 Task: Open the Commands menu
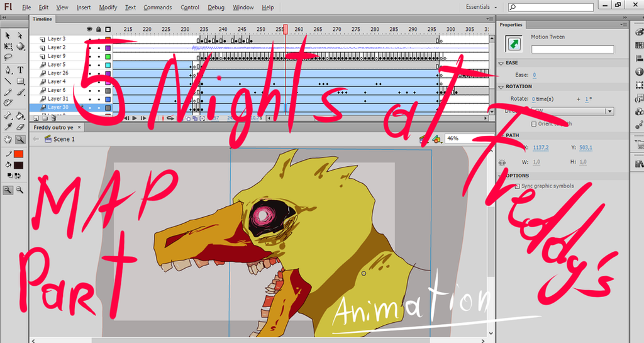[x=158, y=8]
